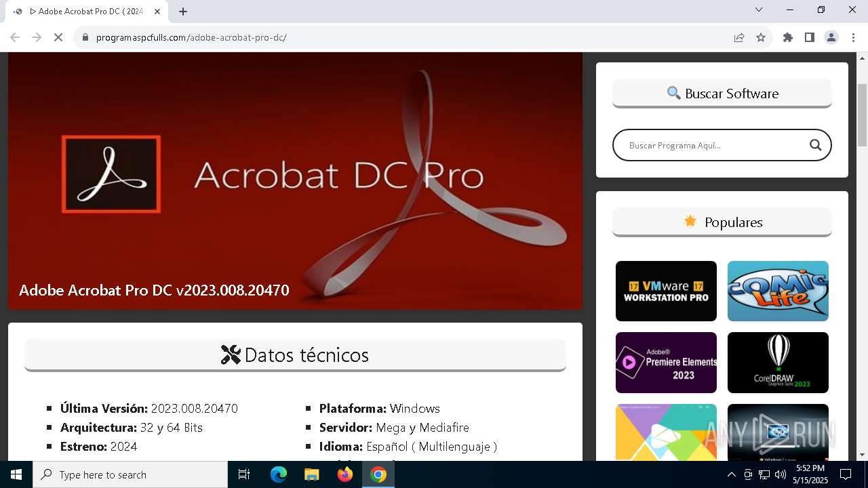Open the Extensions puzzle icon
The width and height of the screenshot is (868, 488).
pos(788,37)
